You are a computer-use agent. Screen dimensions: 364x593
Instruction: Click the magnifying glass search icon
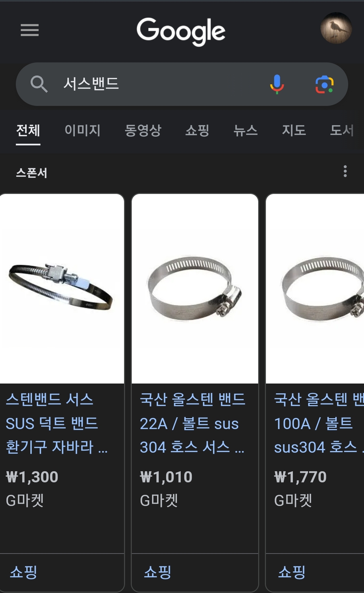click(x=39, y=84)
